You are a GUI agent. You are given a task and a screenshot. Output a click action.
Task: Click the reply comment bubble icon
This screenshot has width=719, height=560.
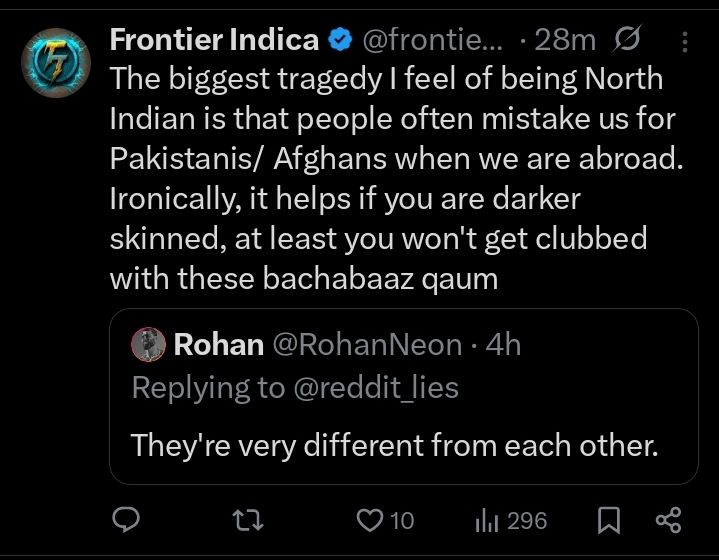(x=125, y=520)
